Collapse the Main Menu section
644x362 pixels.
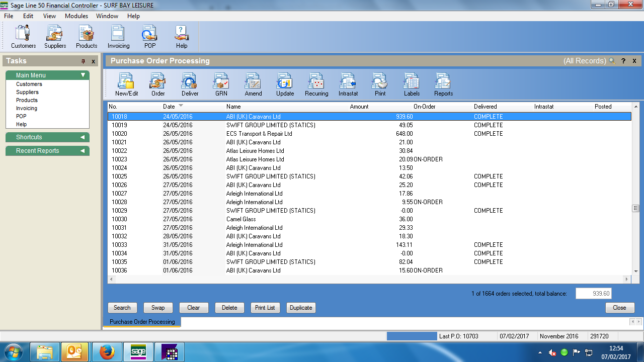pyautogui.click(x=83, y=75)
